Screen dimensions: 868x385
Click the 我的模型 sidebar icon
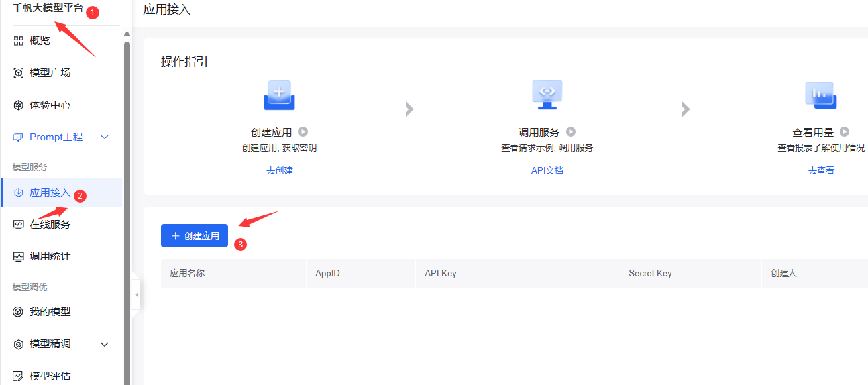18,312
